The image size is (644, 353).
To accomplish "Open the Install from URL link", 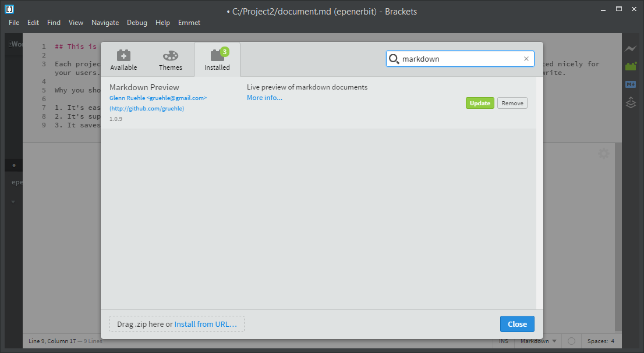I will (206, 324).
